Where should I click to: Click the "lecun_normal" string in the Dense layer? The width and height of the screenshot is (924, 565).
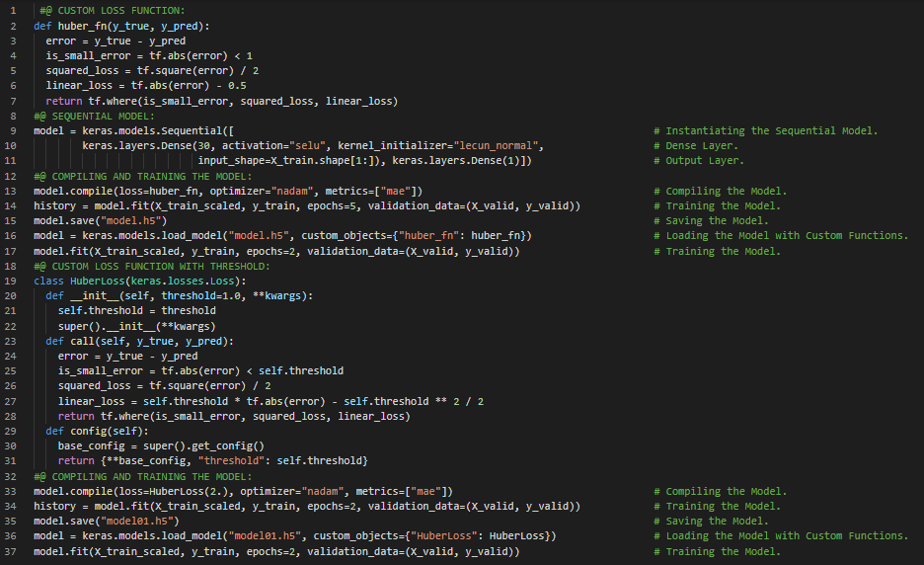[x=494, y=146]
